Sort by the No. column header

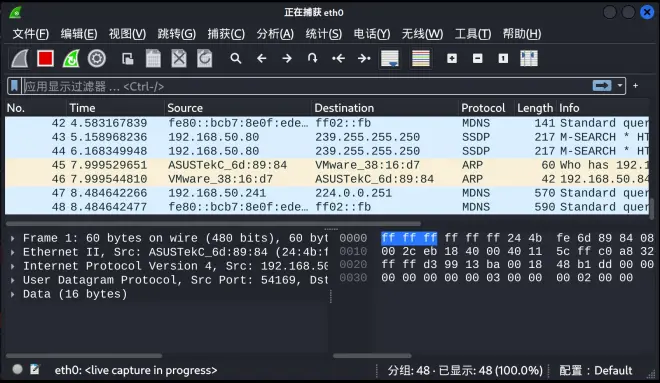(36, 108)
